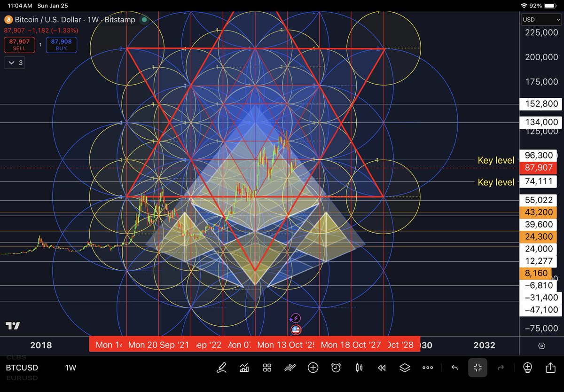Image resolution: width=564 pixels, height=392 pixels.
Task: Tap the Key level text beside 96,300
Action: pyautogui.click(x=496, y=160)
